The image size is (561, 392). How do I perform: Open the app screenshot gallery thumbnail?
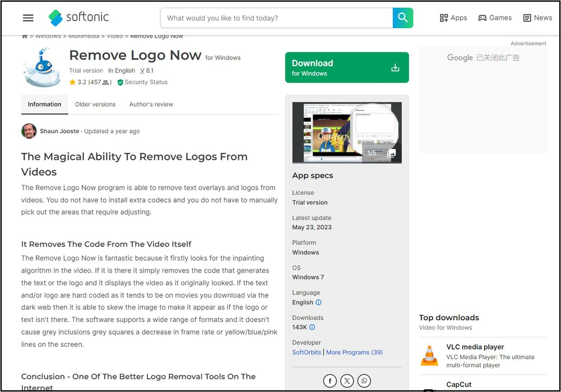347,132
